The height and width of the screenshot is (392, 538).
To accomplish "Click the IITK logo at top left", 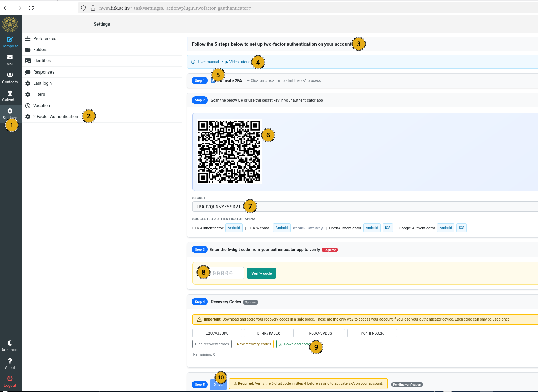I will [10, 25].
